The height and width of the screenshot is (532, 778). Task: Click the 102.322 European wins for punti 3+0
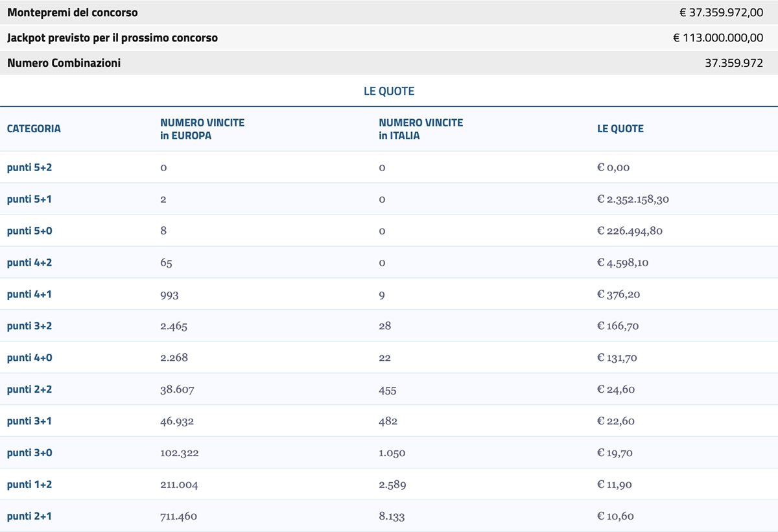[x=180, y=454]
